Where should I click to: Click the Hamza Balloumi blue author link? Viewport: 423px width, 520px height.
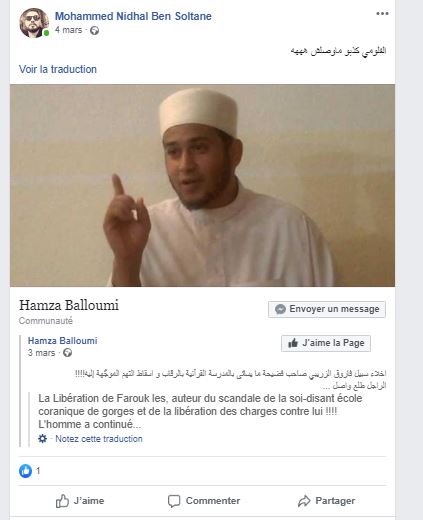pos(62,341)
